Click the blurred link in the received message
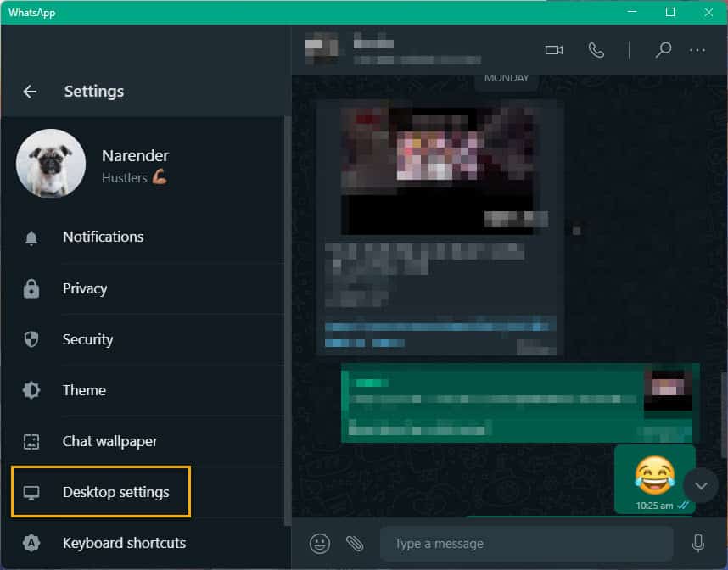The height and width of the screenshot is (570, 728). (440, 333)
